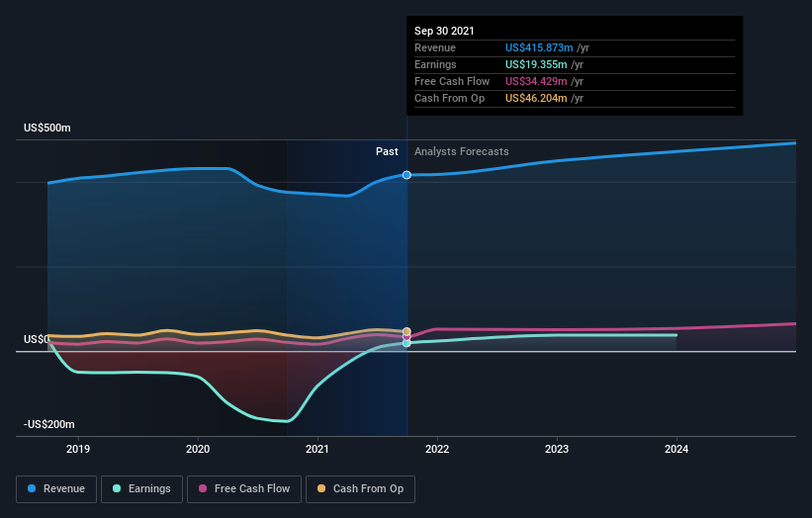812x518 pixels.
Task: Click the orange Cash From Op data marker
Action: [406, 331]
